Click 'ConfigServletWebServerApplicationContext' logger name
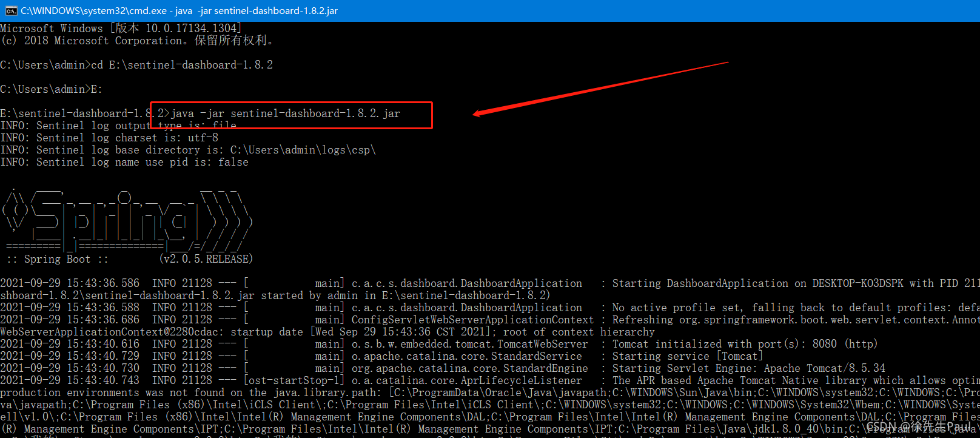This screenshot has height=438, width=980. click(x=473, y=320)
